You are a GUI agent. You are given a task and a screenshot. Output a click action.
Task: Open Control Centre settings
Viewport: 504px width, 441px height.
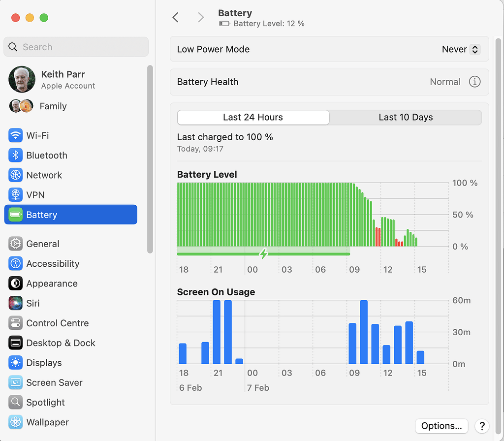tap(58, 323)
